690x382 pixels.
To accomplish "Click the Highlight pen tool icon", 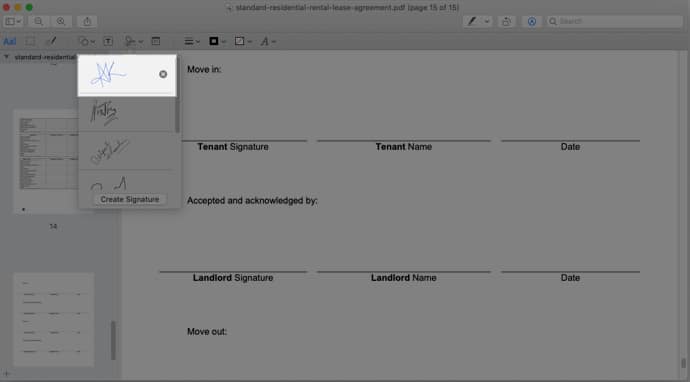I will click(472, 21).
